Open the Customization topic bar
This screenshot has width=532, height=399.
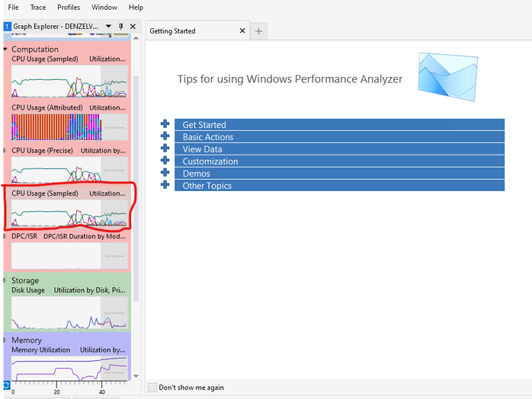coord(339,161)
